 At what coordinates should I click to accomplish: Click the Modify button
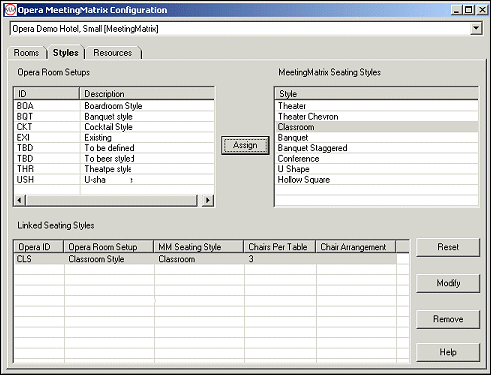tap(448, 283)
